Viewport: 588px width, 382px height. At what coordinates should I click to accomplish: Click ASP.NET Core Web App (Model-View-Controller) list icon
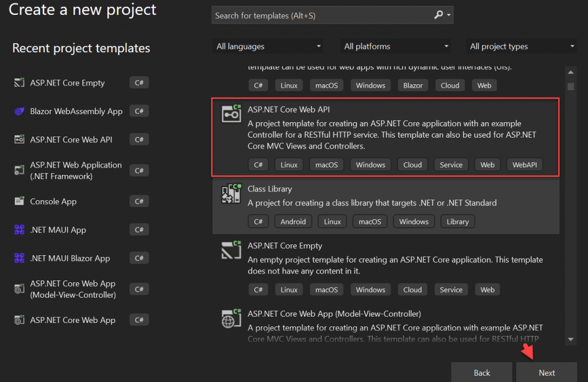coord(231,318)
